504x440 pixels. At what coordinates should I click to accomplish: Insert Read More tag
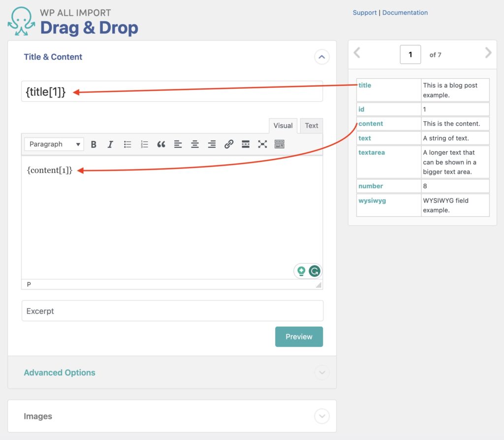pyautogui.click(x=246, y=144)
